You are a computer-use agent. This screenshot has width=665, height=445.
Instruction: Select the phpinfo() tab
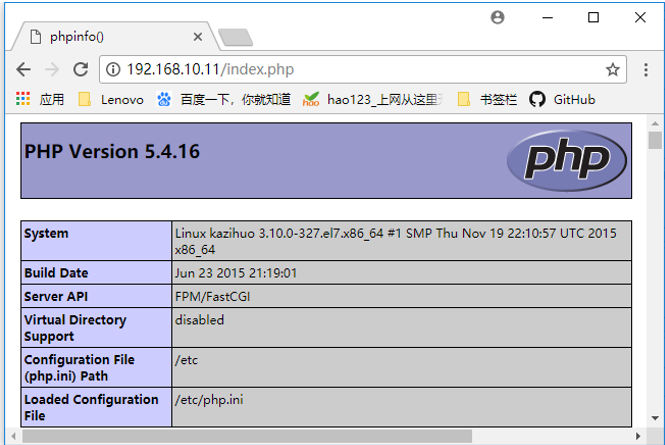115,37
